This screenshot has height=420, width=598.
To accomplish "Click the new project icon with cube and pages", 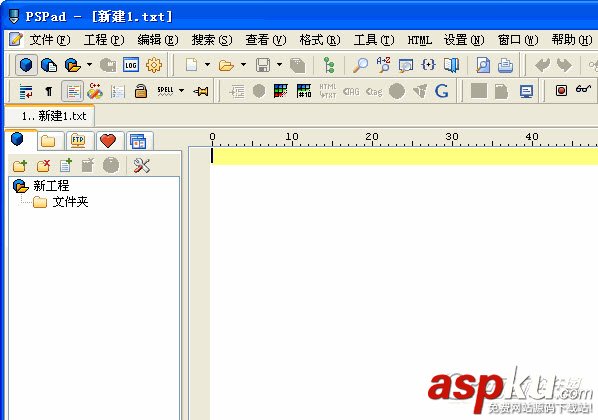I will tap(49, 65).
